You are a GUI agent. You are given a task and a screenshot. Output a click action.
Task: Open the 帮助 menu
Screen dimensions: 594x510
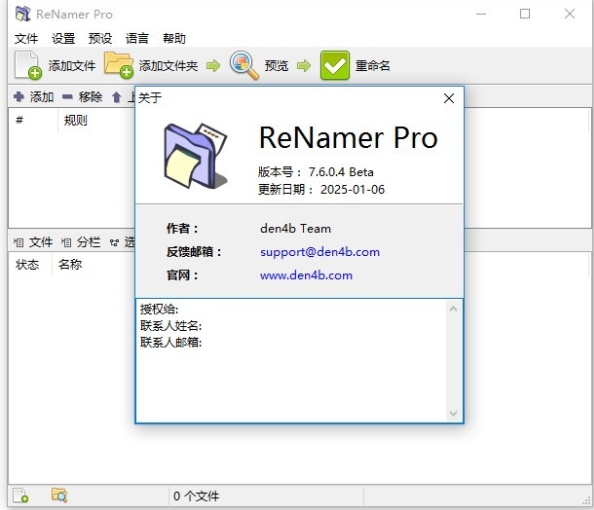point(174,38)
